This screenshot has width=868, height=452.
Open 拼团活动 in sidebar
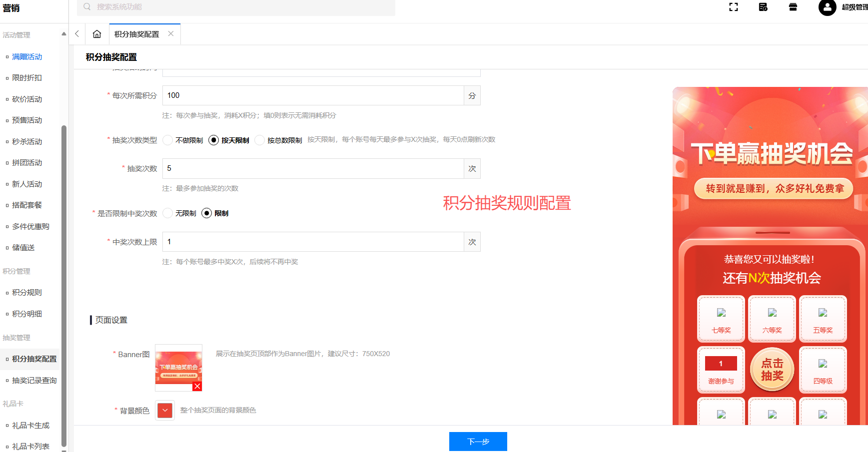click(x=27, y=163)
